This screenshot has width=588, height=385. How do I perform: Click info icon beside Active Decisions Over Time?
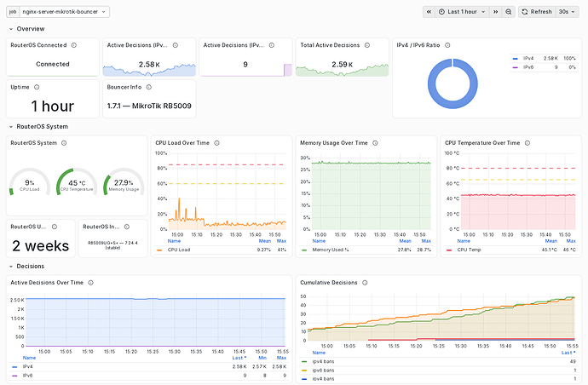(x=90, y=283)
